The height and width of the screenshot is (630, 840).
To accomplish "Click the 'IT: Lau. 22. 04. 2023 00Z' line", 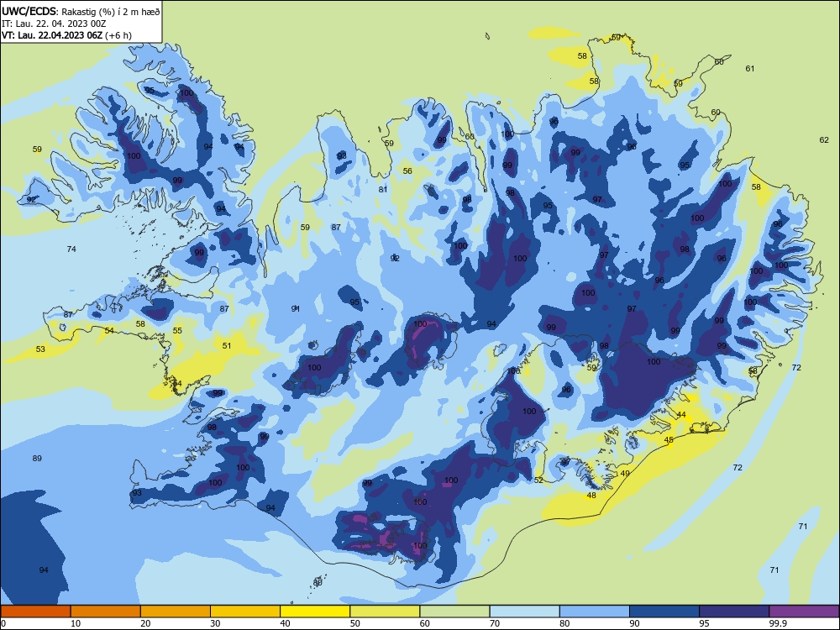I will coord(54,24).
